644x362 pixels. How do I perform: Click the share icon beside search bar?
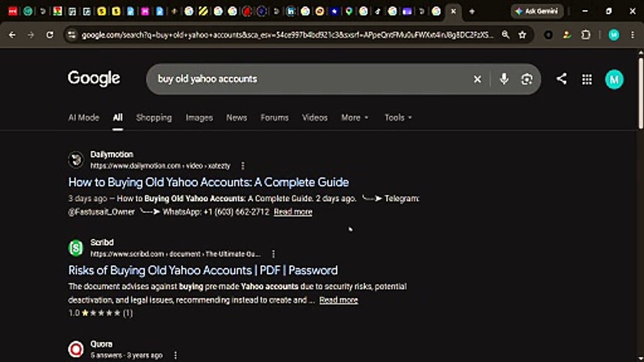pos(561,79)
